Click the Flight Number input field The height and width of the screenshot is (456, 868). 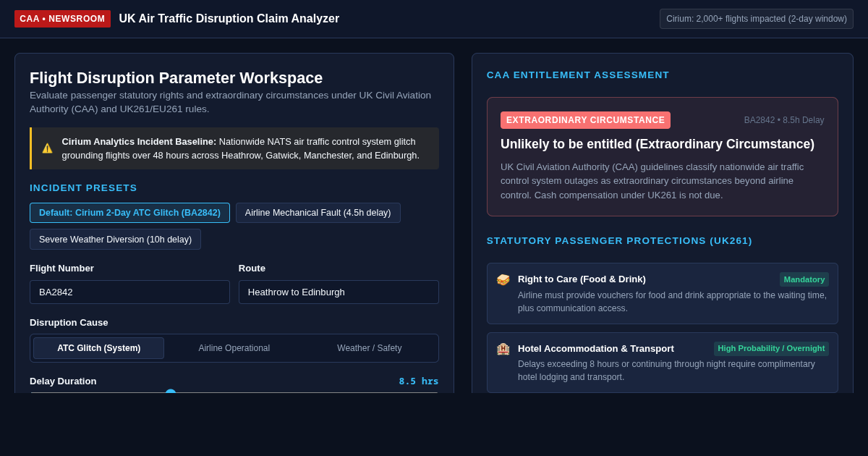(129, 292)
